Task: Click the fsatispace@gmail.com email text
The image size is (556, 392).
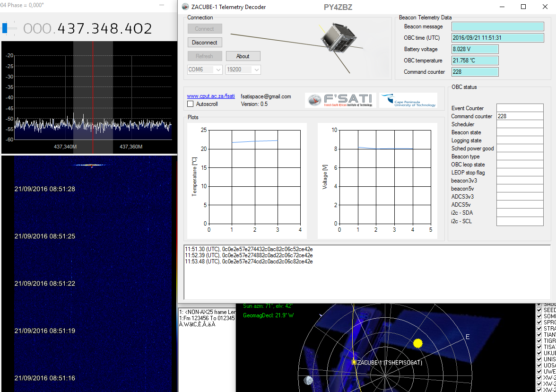Action: [266, 96]
